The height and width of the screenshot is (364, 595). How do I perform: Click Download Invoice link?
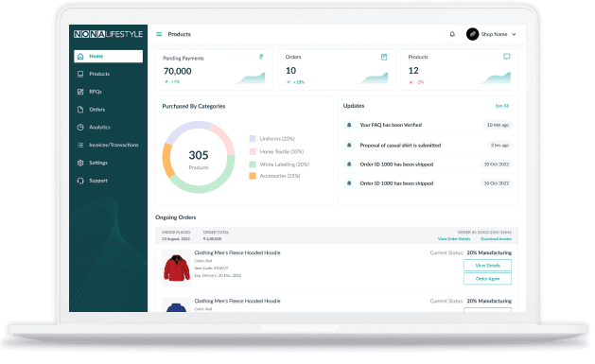[496, 239]
